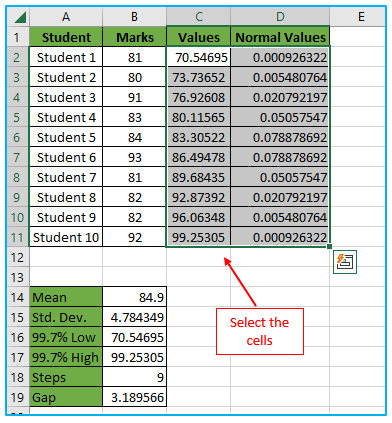Screen dimensions: 392x423
Task: Click the Std. Dev. label cell
Action: [66, 317]
